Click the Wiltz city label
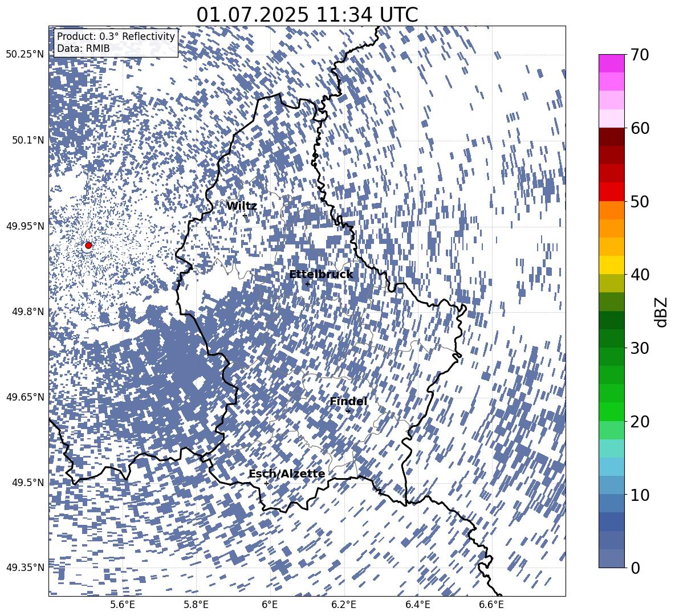The height and width of the screenshot is (616, 675). 242,206
